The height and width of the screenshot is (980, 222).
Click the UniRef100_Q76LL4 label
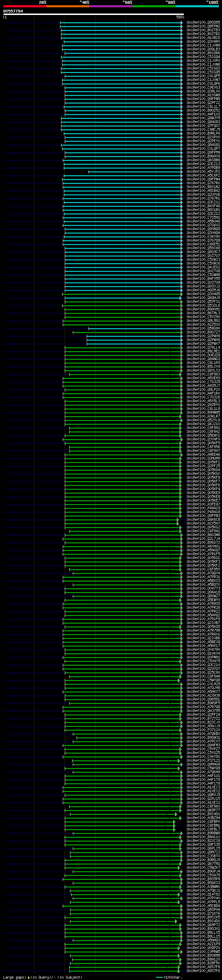pyautogui.click(x=203, y=347)
